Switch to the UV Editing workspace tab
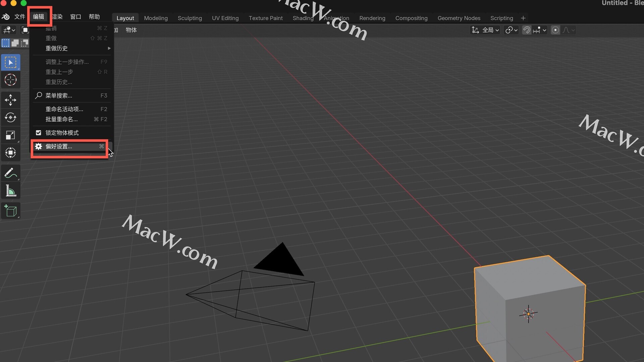Screen dimensions: 644x362 click(x=225, y=18)
